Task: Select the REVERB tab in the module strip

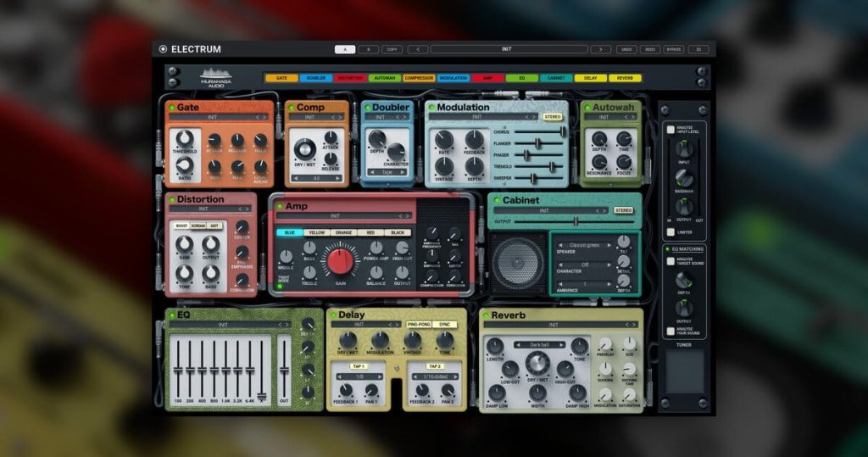Action: click(625, 78)
